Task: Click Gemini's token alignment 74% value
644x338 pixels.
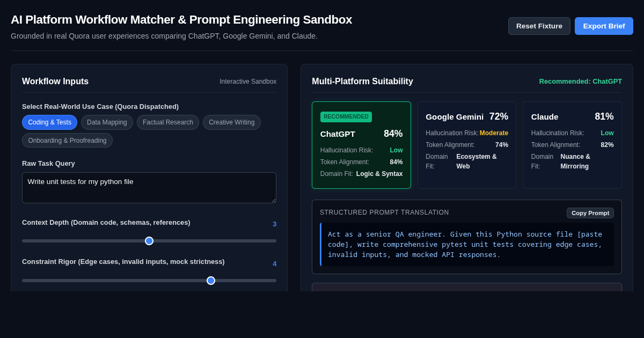Action: coord(502,145)
